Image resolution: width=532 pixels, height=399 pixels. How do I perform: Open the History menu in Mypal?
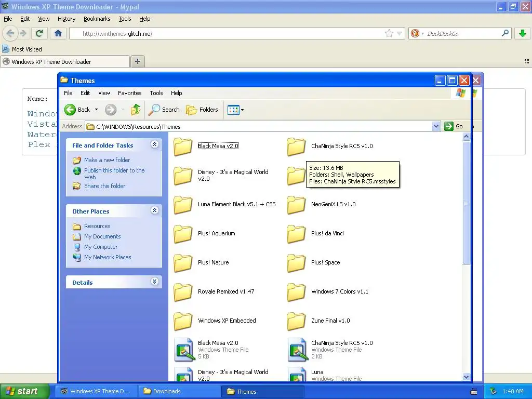pos(66,19)
